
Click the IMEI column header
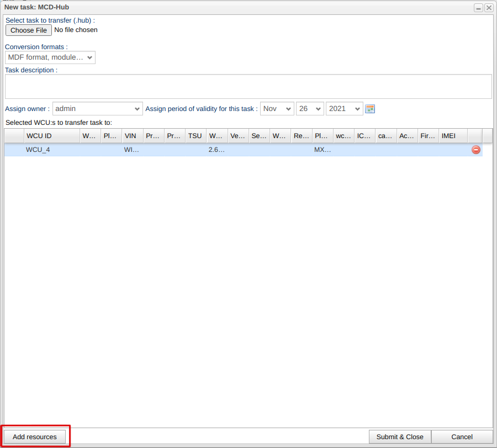coord(453,136)
